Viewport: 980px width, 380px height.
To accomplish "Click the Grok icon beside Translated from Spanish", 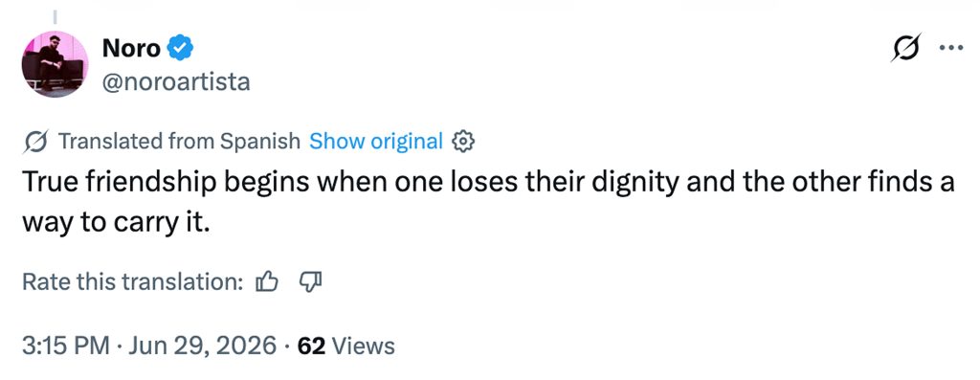I will 37,142.
